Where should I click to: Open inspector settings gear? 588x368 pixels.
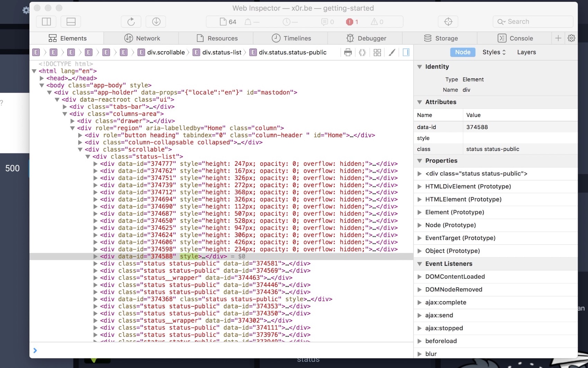pyautogui.click(x=571, y=38)
